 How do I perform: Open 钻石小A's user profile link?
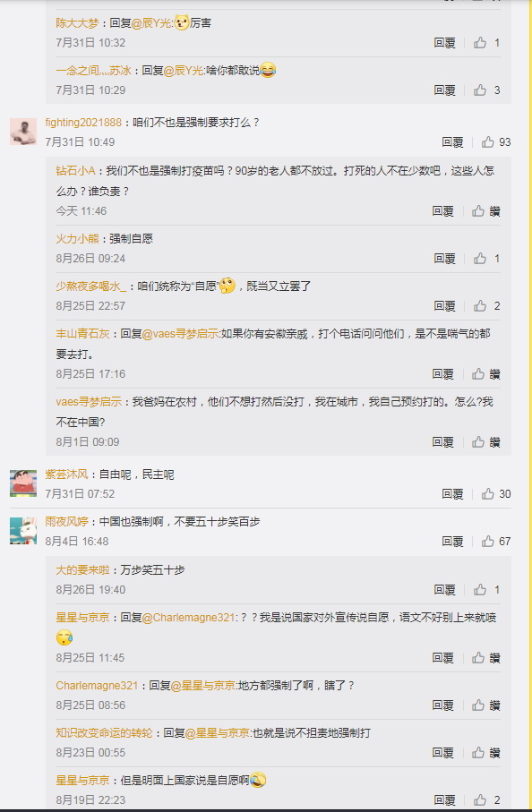click(75, 171)
